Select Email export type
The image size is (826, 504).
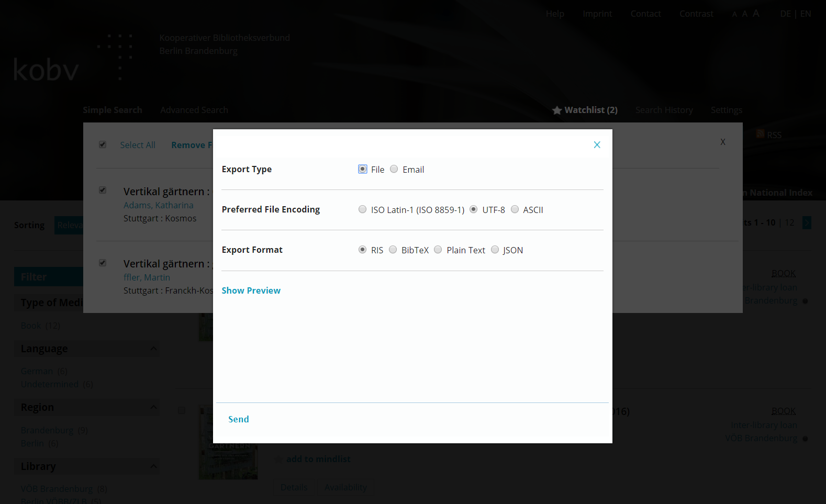click(x=394, y=169)
